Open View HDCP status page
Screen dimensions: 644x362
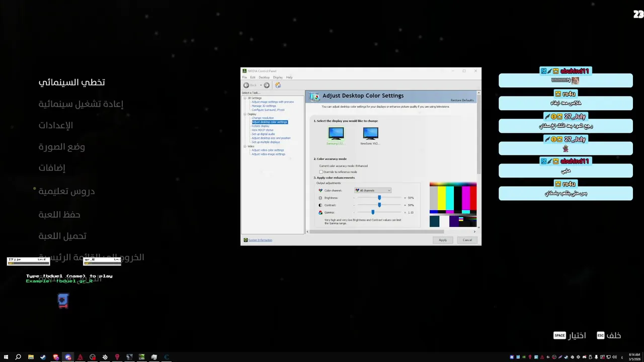pyautogui.click(x=263, y=130)
